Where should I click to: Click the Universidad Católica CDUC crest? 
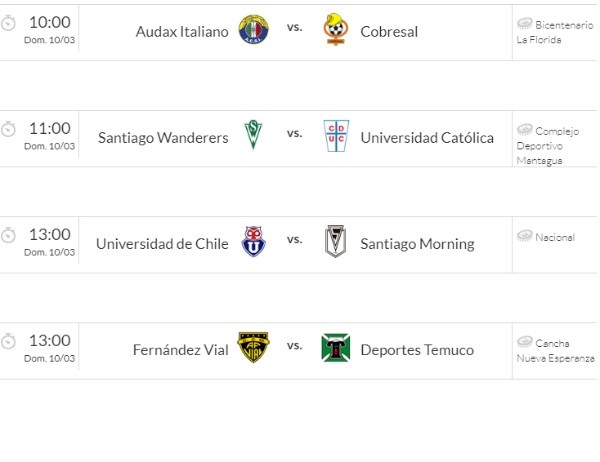pyautogui.click(x=336, y=136)
